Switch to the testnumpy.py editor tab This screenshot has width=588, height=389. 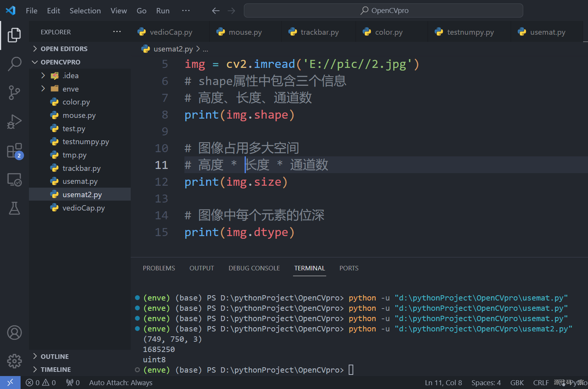[469, 32]
